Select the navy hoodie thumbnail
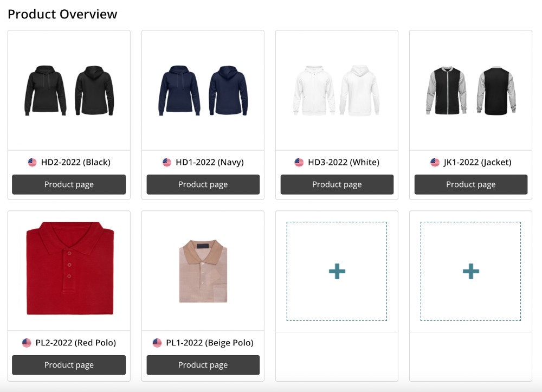Viewport: 542px width, 392px height. coord(203,89)
